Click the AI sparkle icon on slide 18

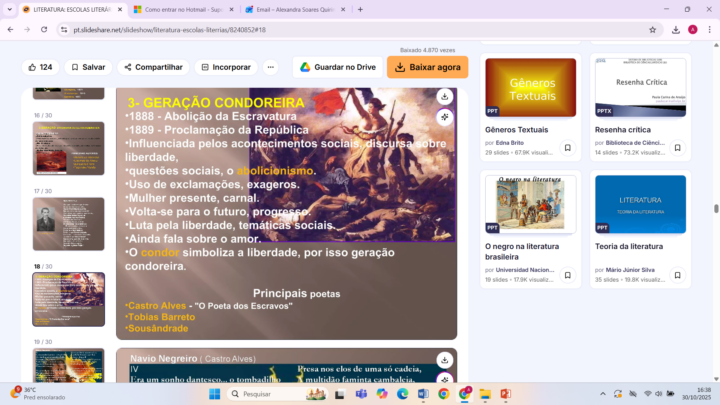[x=444, y=117]
